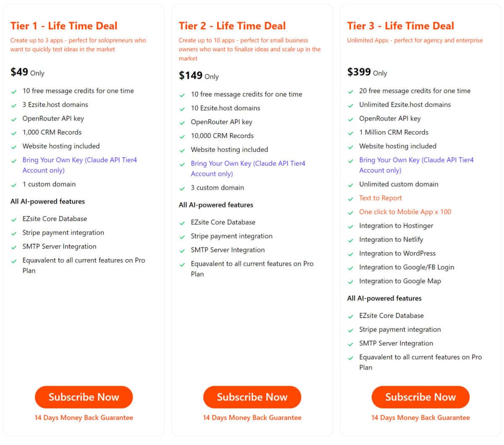Click checkmark next to 3 custom domain
The width and height of the screenshot is (504, 445).
tap(182, 188)
